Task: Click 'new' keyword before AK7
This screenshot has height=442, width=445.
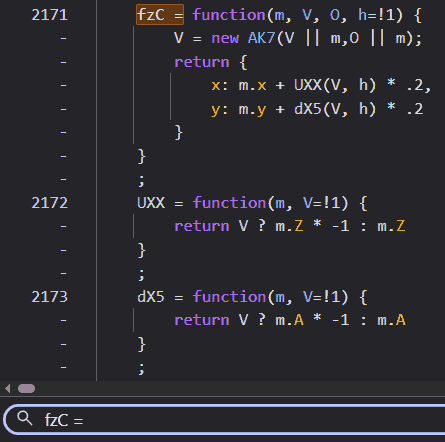Action: (225, 38)
